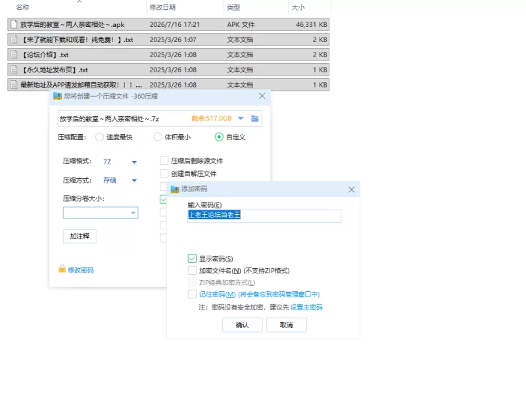Click the 确认 button
The width and height of the screenshot is (526, 420).
(x=242, y=325)
